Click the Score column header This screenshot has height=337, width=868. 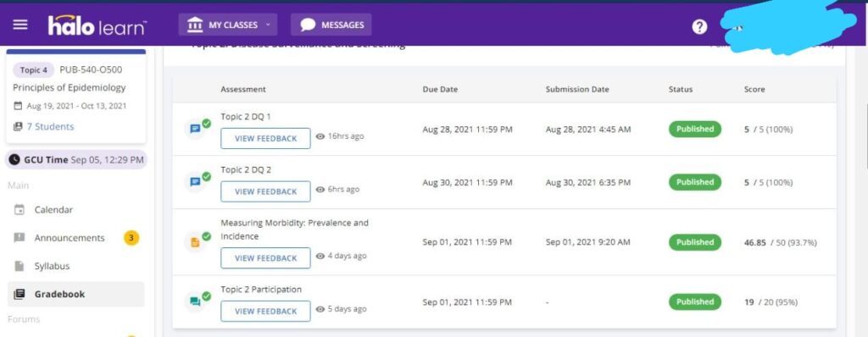point(754,89)
